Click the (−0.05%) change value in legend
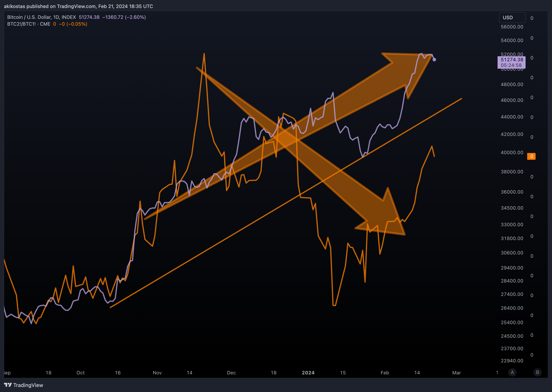 [x=77, y=24]
